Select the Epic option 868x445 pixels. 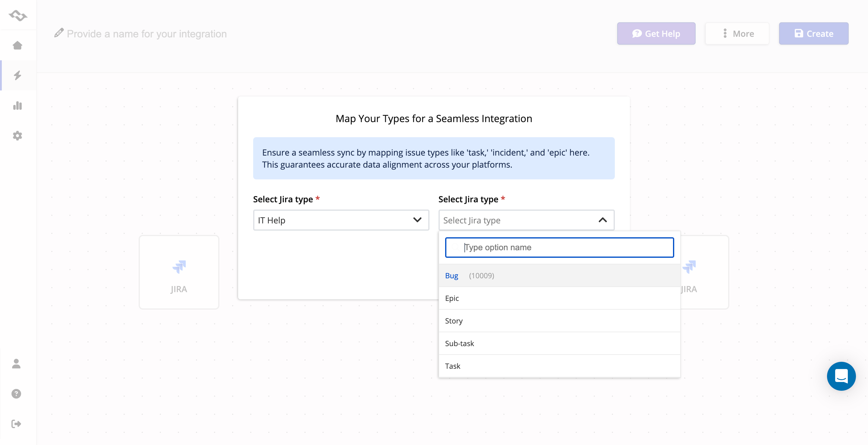(559, 298)
